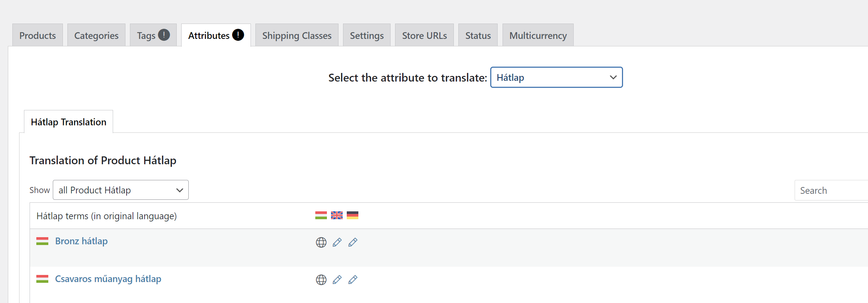
Task: Click the Hungarian flag column header
Action: point(321,215)
